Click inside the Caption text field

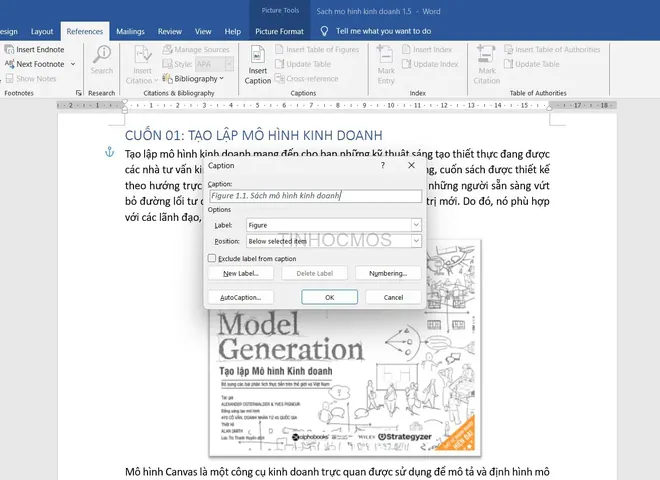(315, 196)
